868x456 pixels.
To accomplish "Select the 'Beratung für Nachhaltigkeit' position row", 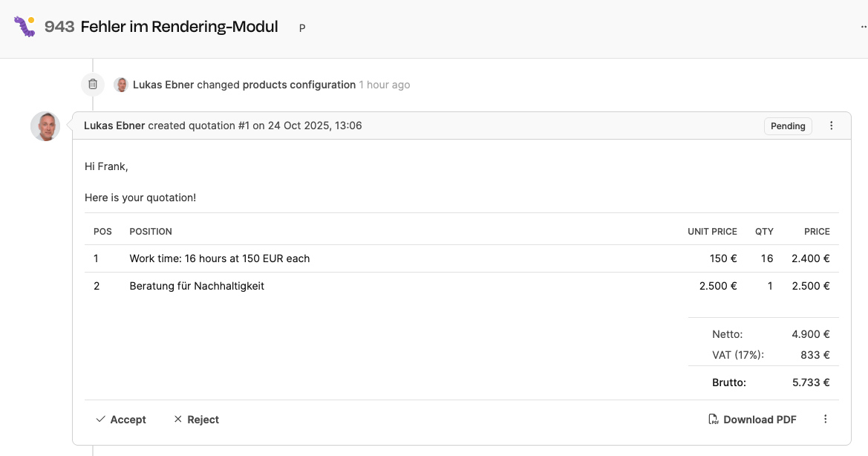I will coord(197,286).
